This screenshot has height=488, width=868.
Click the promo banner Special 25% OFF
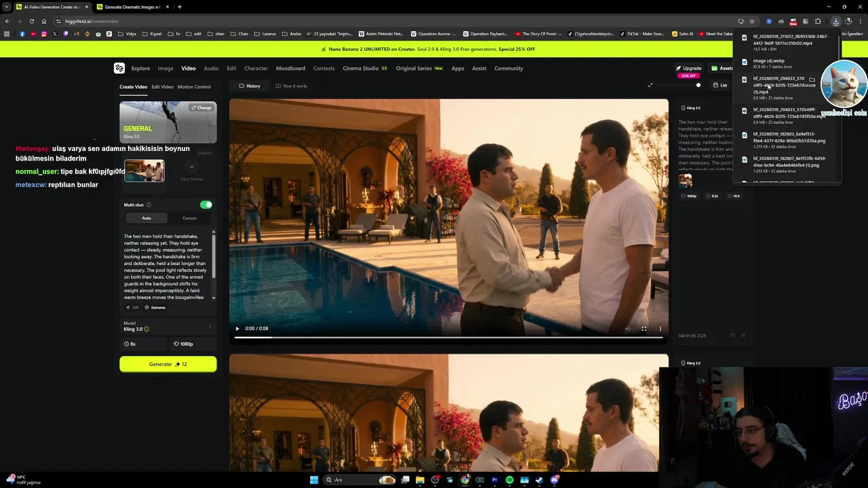click(517, 49)
